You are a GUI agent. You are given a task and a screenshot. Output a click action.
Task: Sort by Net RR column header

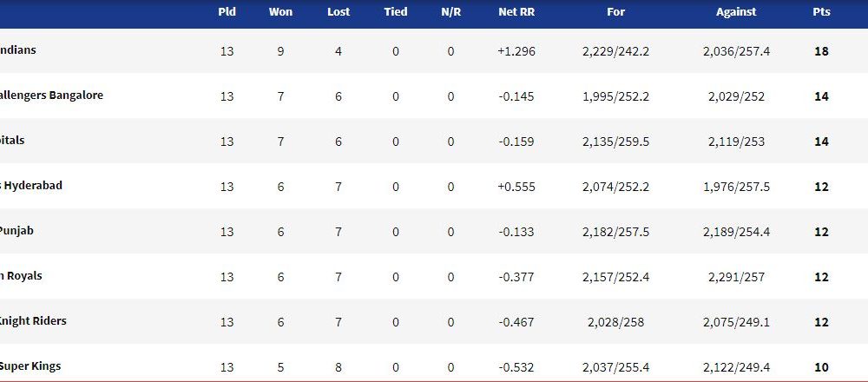(516, 11)
